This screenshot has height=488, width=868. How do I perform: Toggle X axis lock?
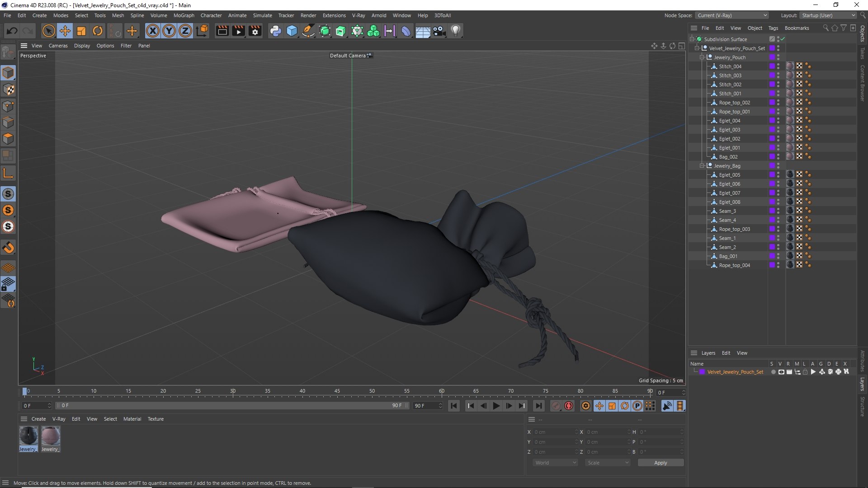point(153,31)
